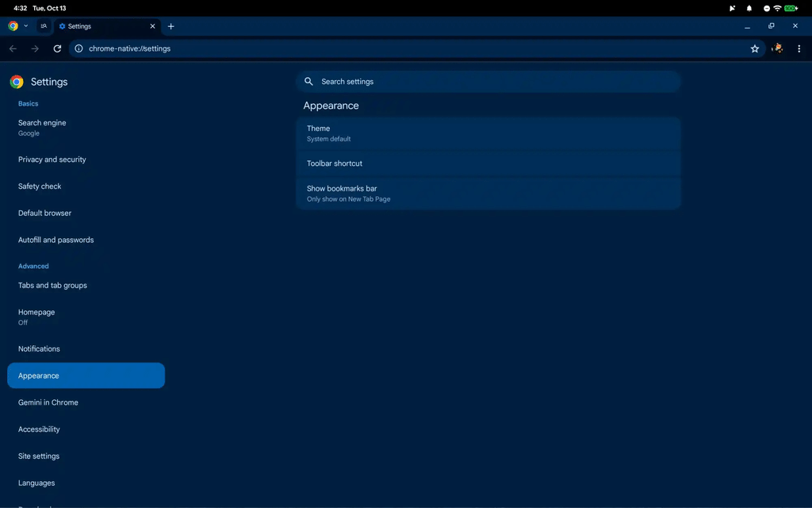Open Theme setting
This screenshot has width=812, height=508.
pyautogui.click(x=488, y=133)
